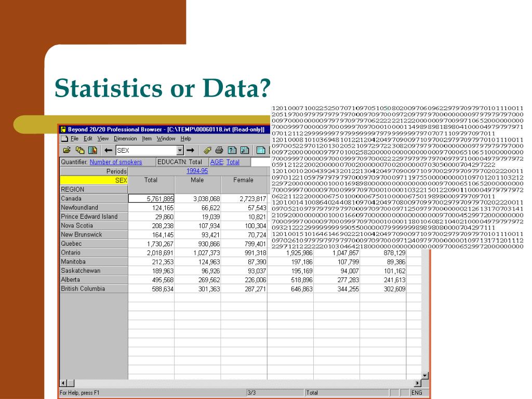Click the Beyond 20/20 title bar icon

[x=63, y=129]
